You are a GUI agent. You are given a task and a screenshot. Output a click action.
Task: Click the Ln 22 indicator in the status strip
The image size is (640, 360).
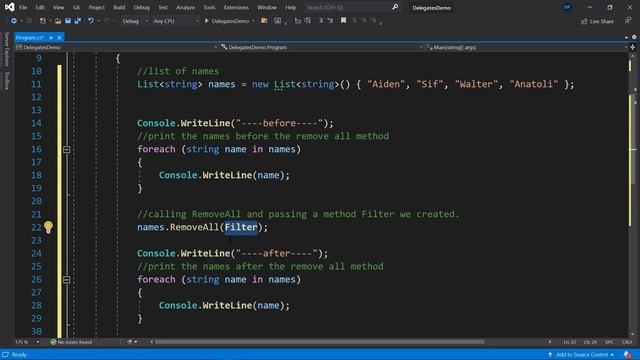569,342
